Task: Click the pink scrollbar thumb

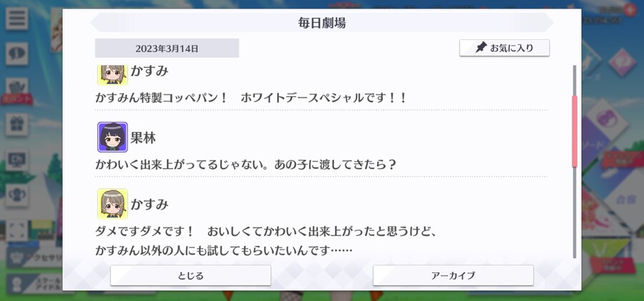Action: 575,131
